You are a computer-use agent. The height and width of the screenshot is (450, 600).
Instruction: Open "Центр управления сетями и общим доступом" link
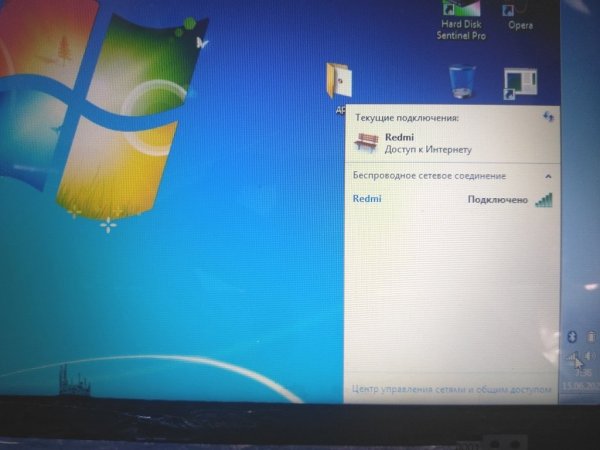pos(450,387)
